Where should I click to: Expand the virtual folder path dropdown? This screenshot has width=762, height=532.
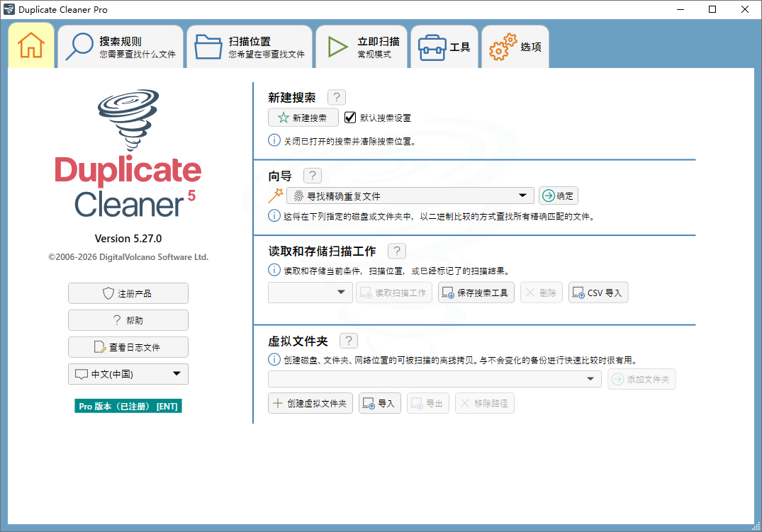(x=435, y=379)
